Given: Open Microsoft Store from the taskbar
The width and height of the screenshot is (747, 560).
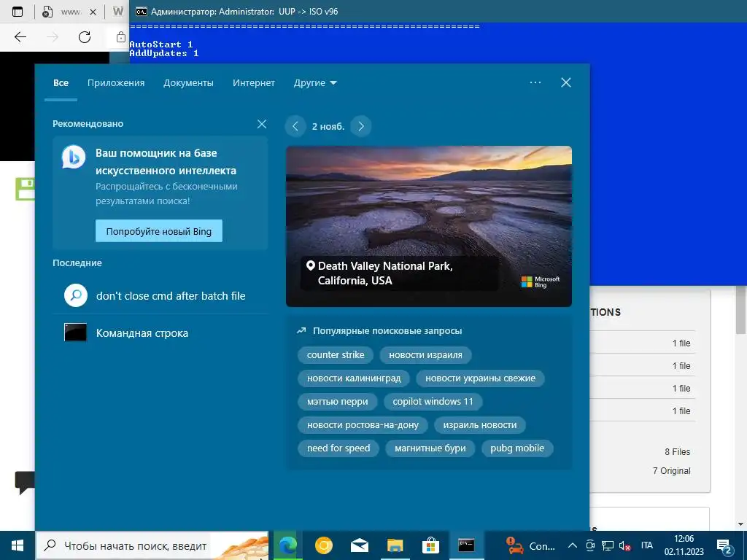Looking at the screenshot, I should tap(430, 545).
